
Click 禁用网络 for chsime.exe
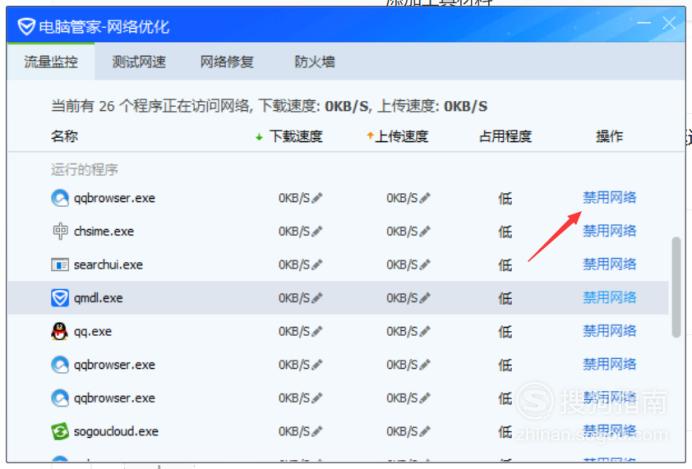pyautogui.click(x=609, y=231)
